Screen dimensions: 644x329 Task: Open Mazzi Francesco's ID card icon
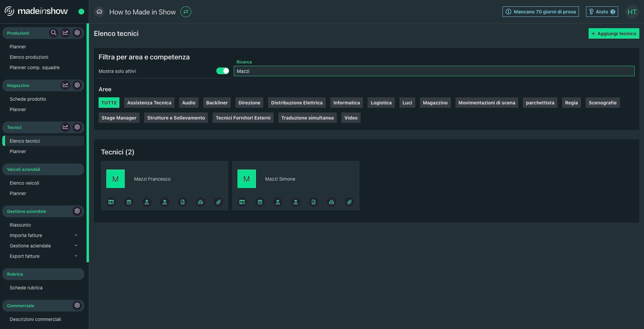(111, 202)
